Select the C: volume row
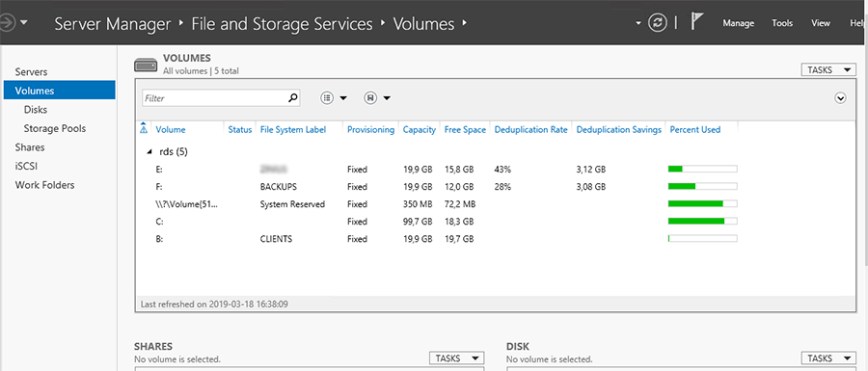Screen dimensions: 868x371 [437, 222]
